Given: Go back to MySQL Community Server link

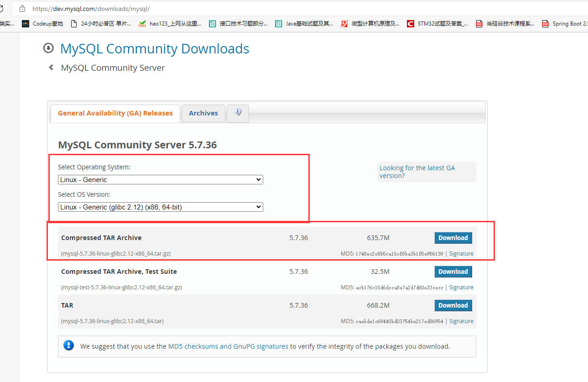Looking at the screenshot, I should click(x=113, y=68).
